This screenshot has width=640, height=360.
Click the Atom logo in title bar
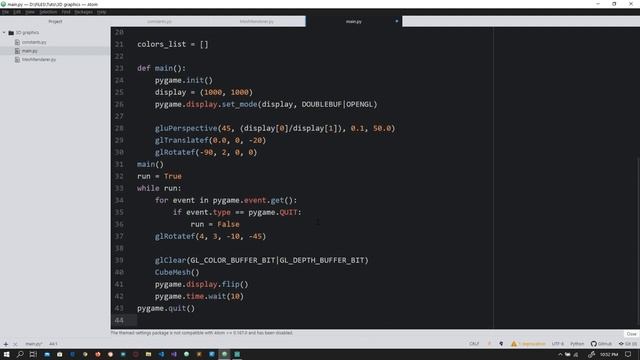[x=3, y=4]
